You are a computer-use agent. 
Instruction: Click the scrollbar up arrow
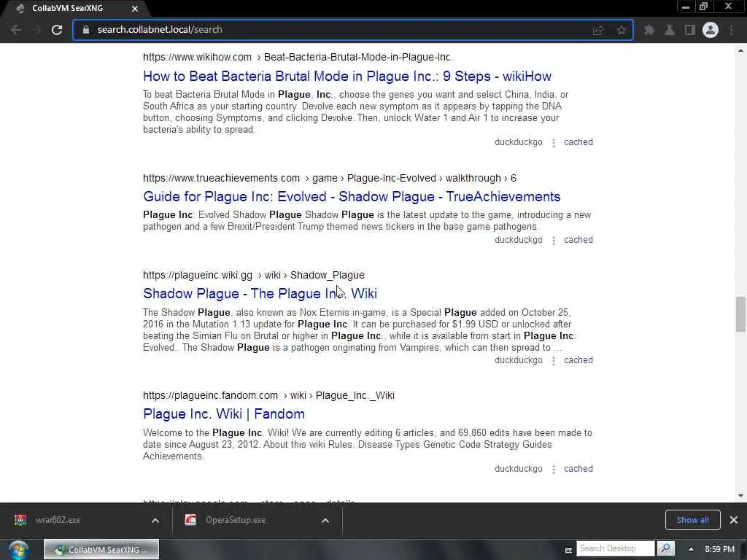[740, 50]
